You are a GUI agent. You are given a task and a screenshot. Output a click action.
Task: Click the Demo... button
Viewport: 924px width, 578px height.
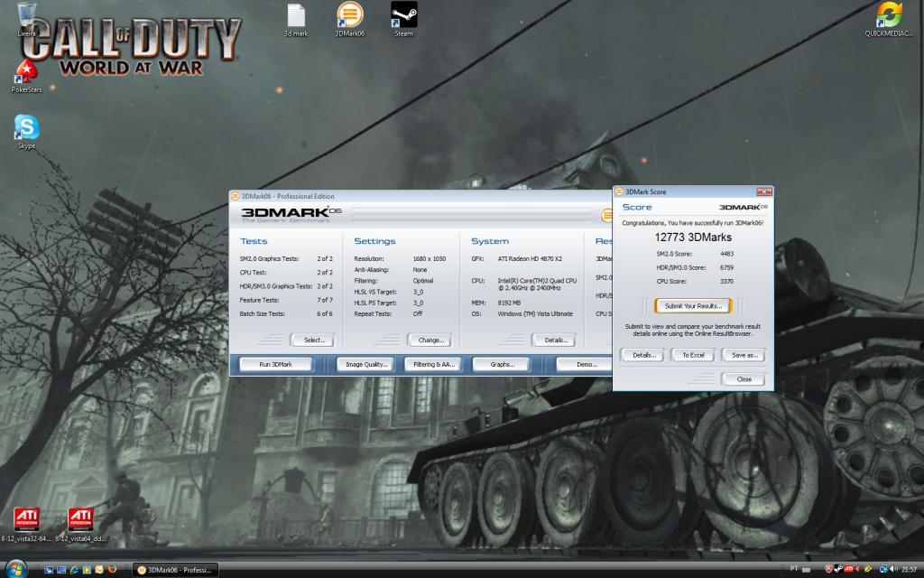[585, 365]
